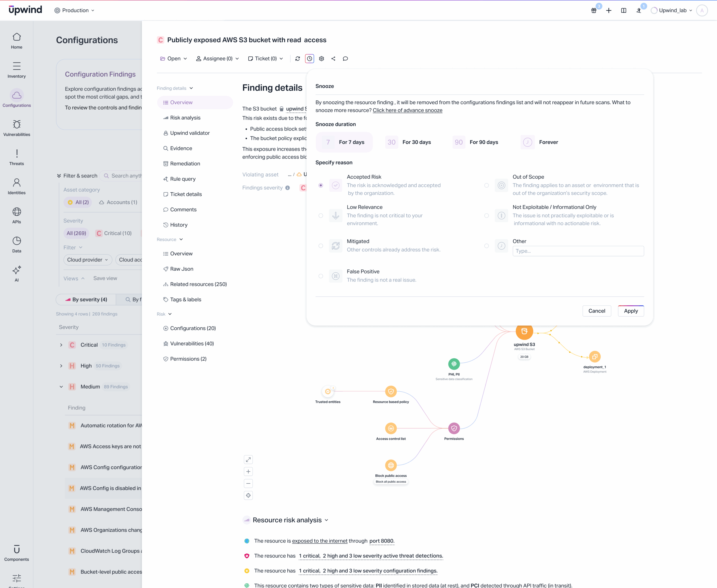The image size is (717, 588).
Task: Open the Assignee (0) dropdown
Action: (x=217, y=58)
